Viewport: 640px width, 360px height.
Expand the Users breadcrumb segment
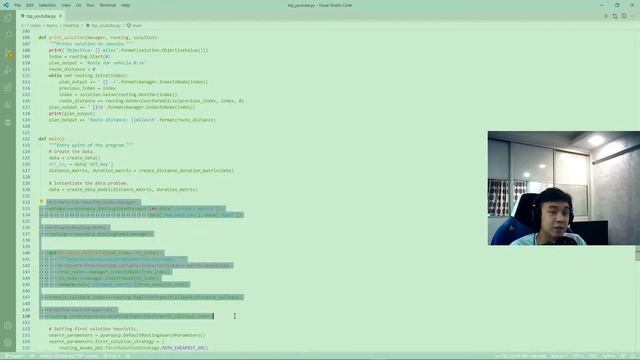[36, 25]
